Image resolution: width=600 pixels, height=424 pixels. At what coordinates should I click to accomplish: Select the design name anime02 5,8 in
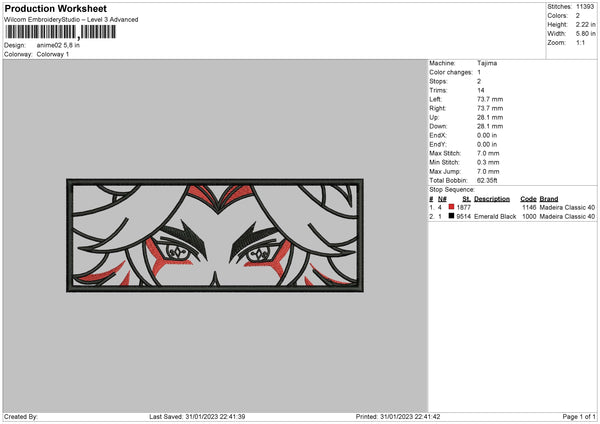(58, 45)
